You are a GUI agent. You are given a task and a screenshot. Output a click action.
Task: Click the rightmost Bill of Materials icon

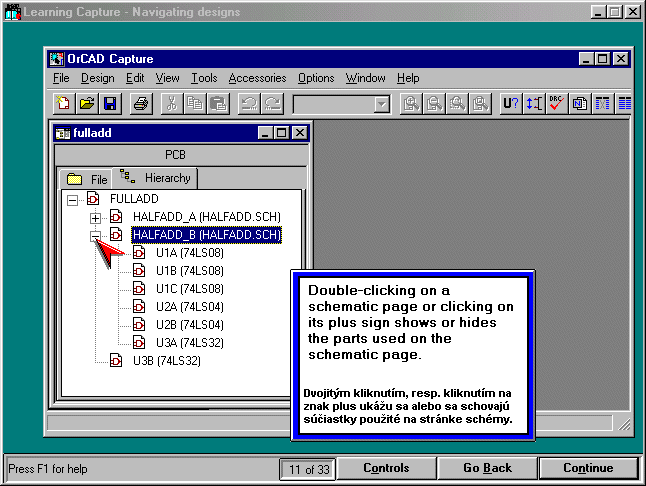click(x=625, y=103)
